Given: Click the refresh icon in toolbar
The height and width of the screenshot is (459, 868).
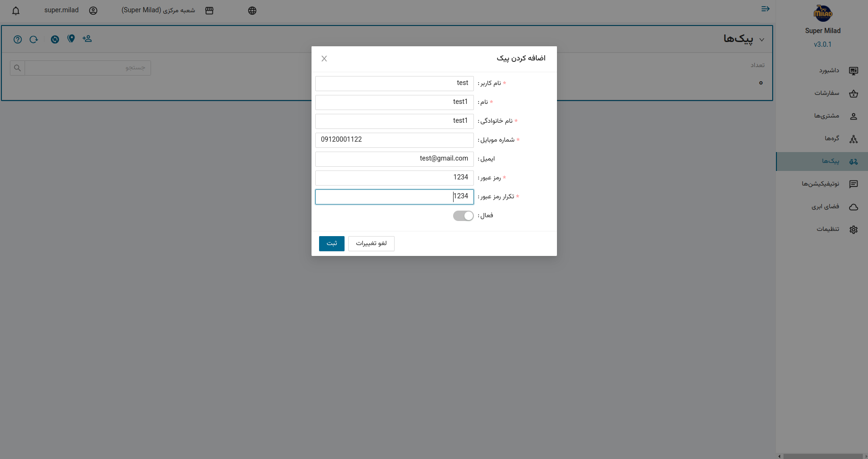Looking at the screenshot, I should [34, 40].
